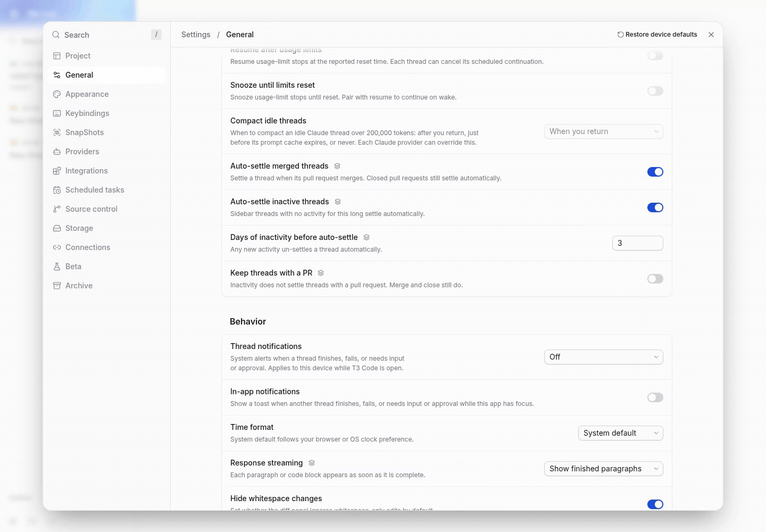Screen dimensions: 766x532
Task: Open the Time format dropdown
Action: tap(621, 433)
